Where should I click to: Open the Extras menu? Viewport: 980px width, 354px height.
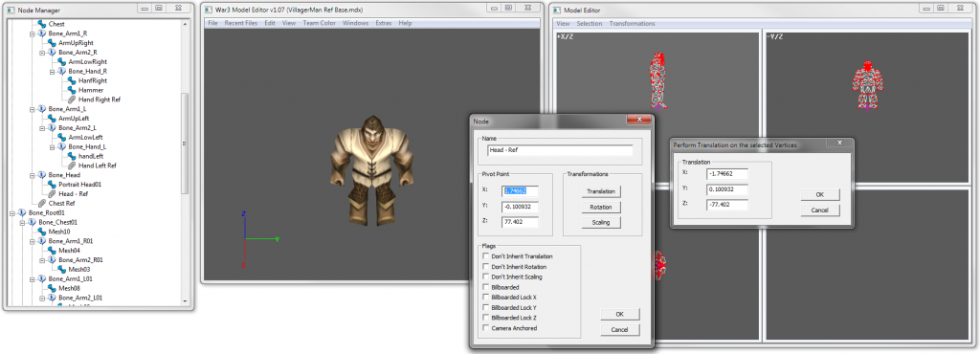[383, 23]
